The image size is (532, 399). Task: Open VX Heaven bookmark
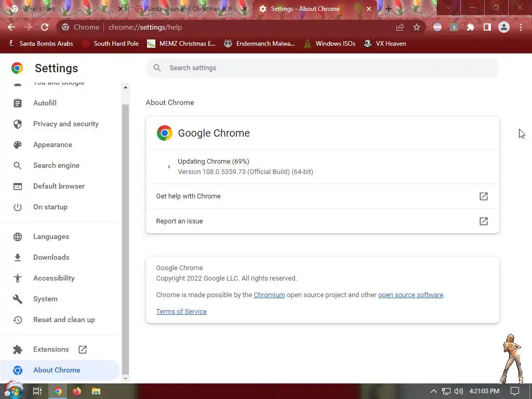[x=385, y=44]
